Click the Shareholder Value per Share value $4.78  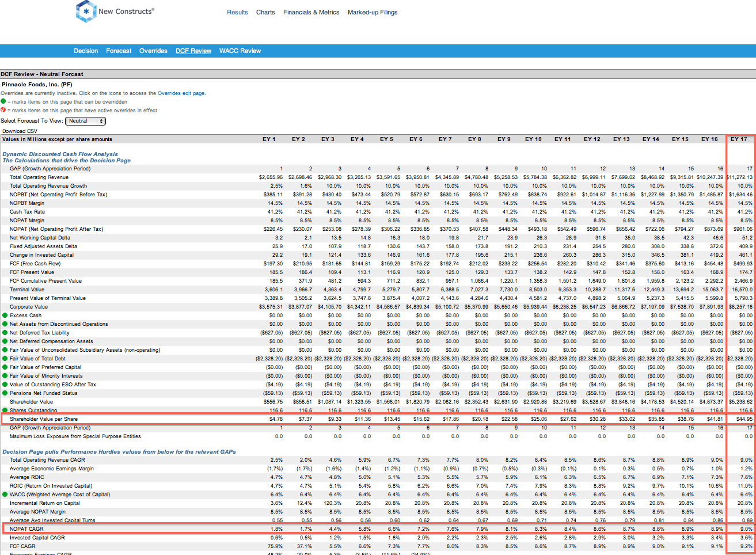(x=276, y=419)
